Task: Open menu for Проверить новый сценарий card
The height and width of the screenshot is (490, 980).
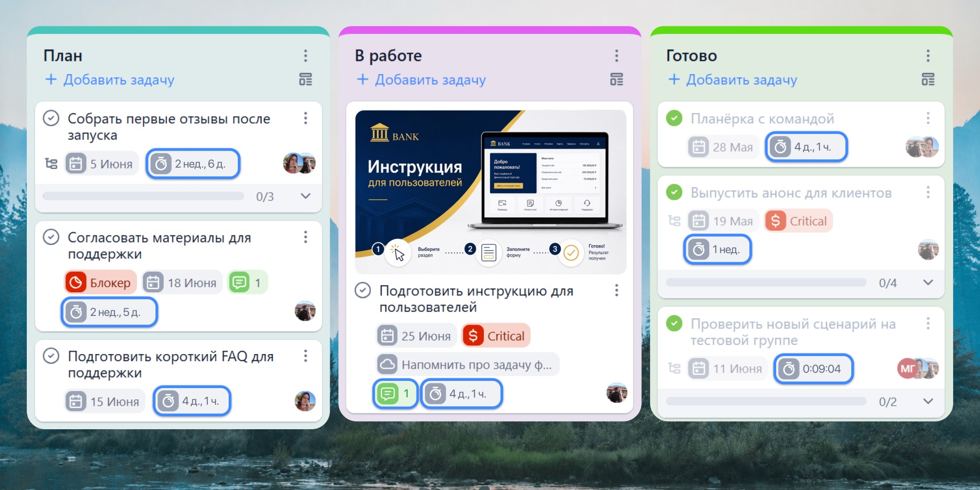Action: (928, 323)
